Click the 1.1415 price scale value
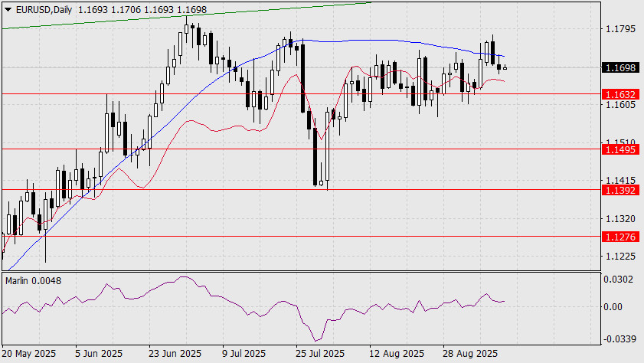This screenshot has width=644, height=363. [620, 180]
